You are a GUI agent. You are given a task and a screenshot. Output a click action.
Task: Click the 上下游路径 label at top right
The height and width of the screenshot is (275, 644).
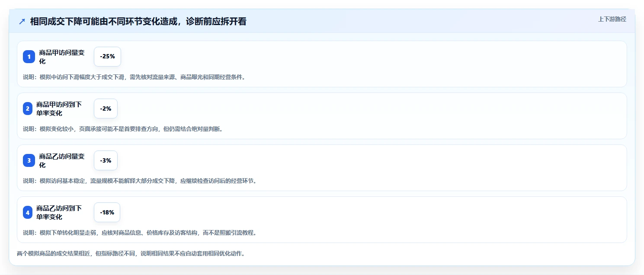[x=612, y=19]
